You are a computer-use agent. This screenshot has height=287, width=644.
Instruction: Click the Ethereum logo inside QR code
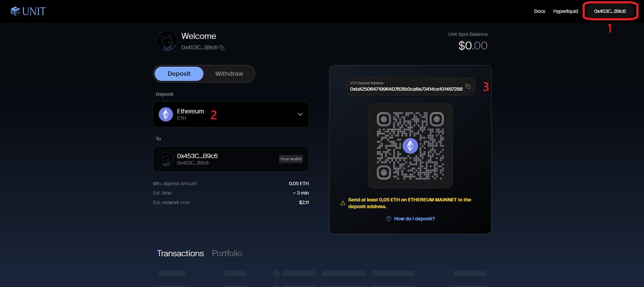coord(410,146)
